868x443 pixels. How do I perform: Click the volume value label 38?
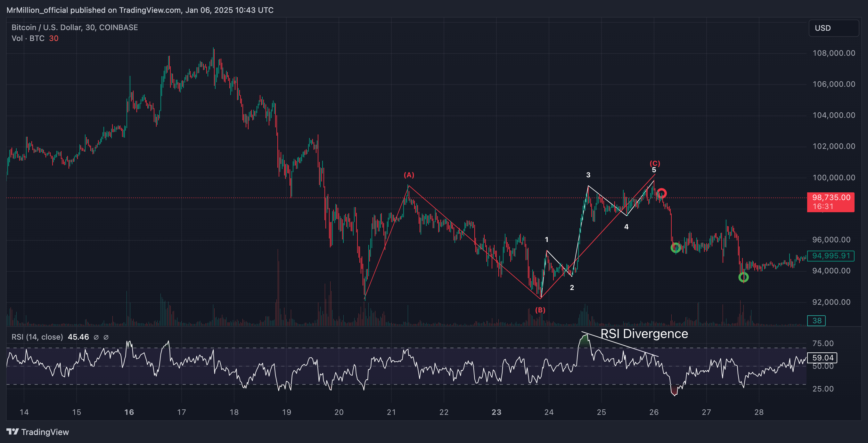coord(816,320)
